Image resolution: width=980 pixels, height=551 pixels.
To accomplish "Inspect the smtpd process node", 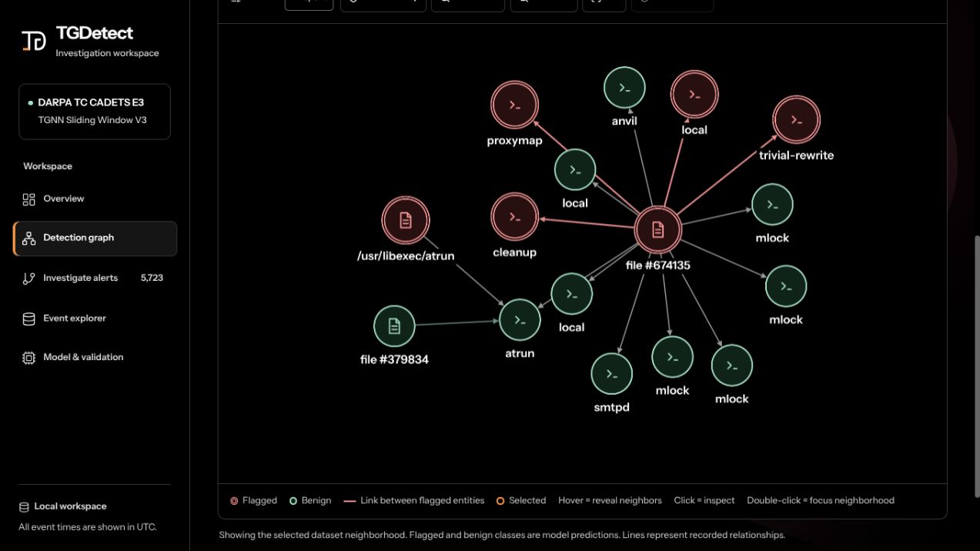I will pyautogui.click(x=612, y=374).
